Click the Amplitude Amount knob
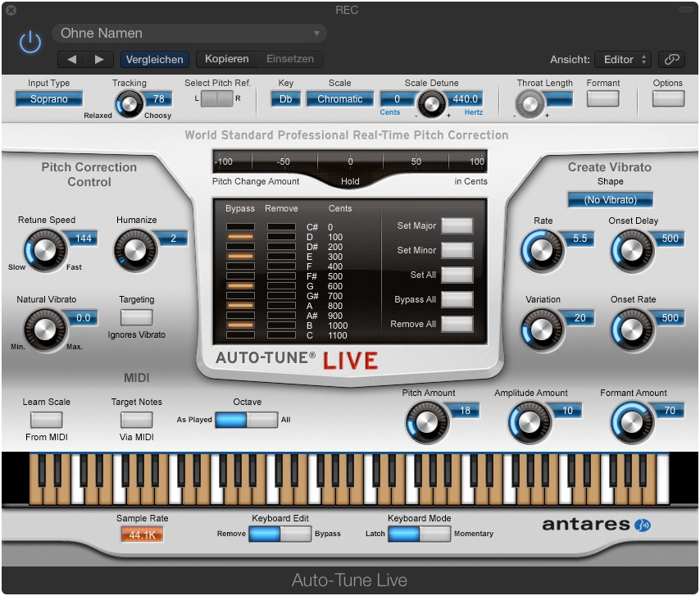This screenshot has height=596, width=700. point(530,422)
